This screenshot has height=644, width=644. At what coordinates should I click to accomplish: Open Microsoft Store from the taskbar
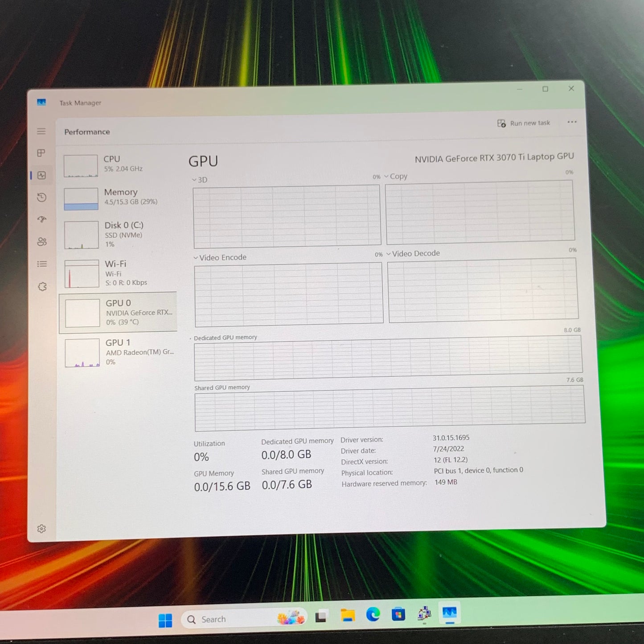coord(398,615)
